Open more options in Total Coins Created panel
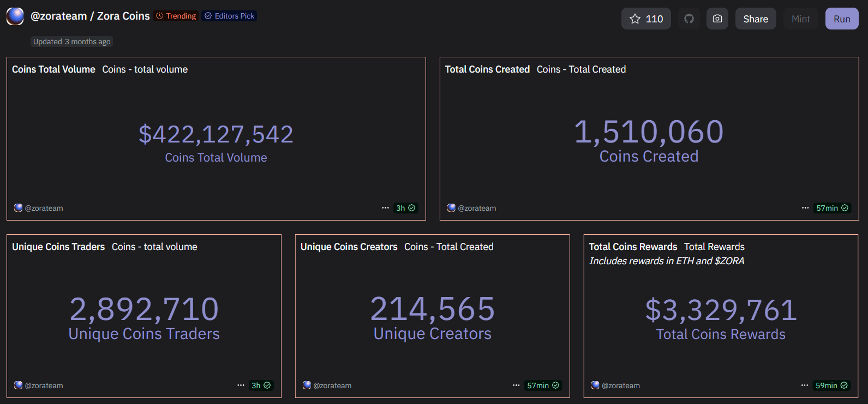This screenshot has width=868, height=404. tap(805, 208)
